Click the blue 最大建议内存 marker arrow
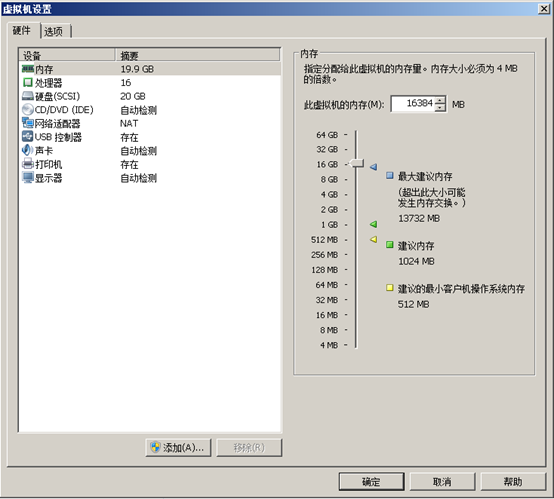The height and width of the screenshot is (499, 554). point(373,166)
